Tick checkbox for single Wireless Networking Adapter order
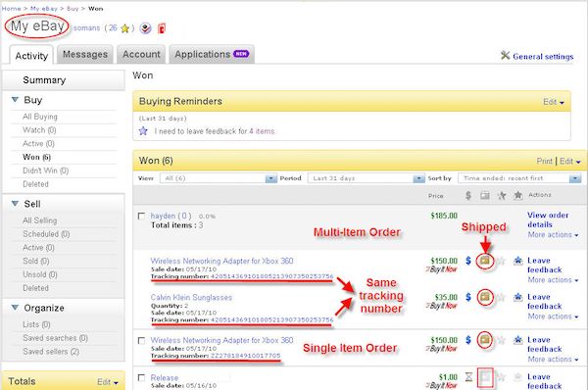Image resolution: width=588 pixels, height=390 pixels. pos(141,340)
